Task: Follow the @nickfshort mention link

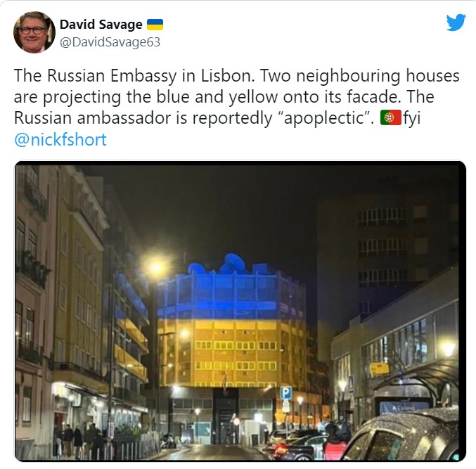Action: coord(60,140)
